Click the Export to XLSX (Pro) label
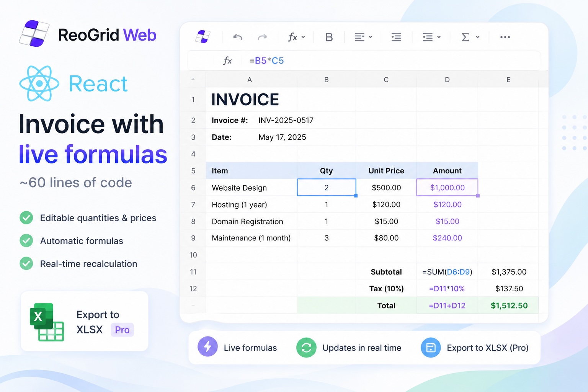The image size is (588, 392). [x=488, y=348]
